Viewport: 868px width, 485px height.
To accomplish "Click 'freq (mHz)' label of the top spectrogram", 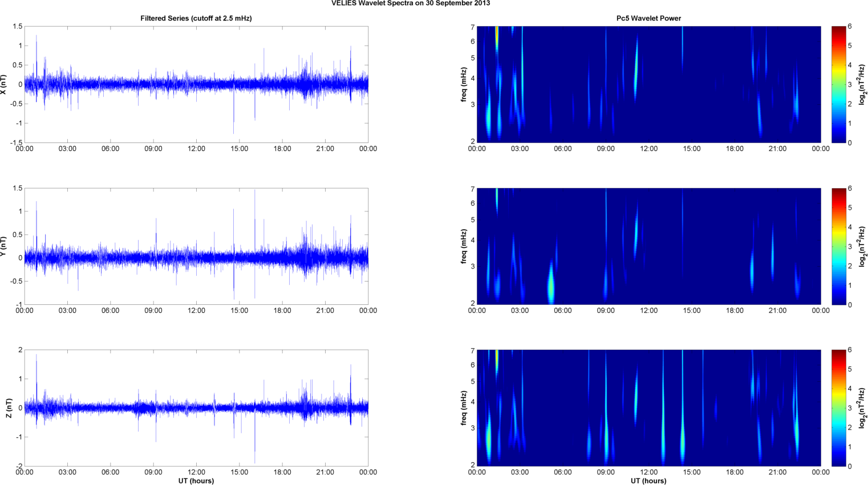I will click(464, 84).
